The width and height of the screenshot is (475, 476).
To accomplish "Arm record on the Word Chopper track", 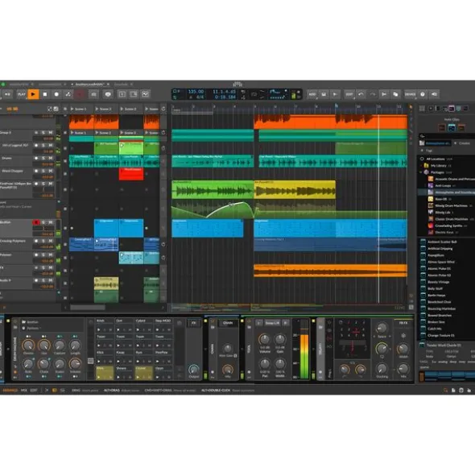I will (x=36, y=171).
